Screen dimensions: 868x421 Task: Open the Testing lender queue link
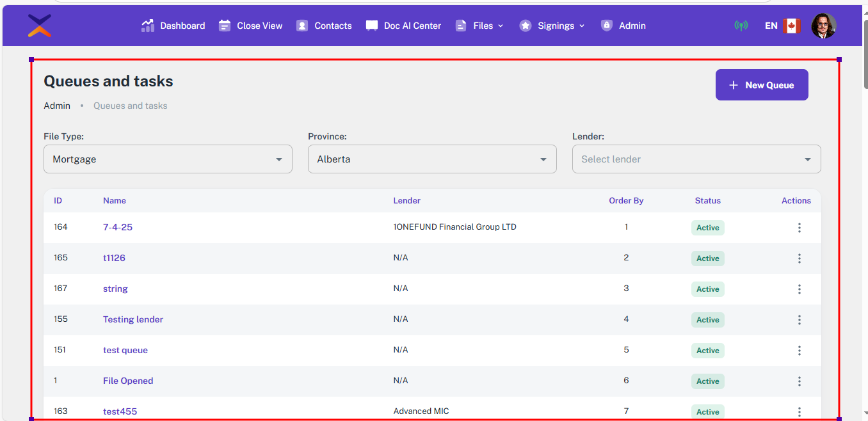[x=133, y=319]
